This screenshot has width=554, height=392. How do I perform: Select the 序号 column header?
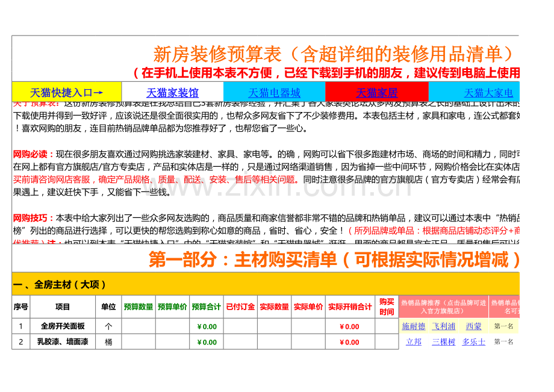tap(21, 307)
